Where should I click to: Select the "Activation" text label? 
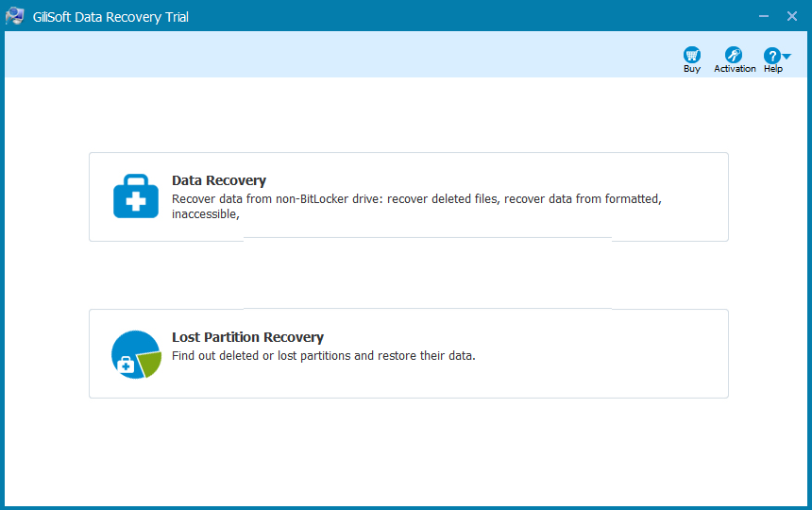click(735, 69)
